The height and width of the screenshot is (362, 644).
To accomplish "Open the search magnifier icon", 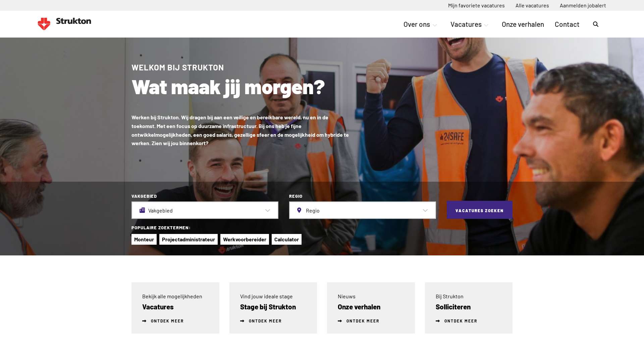I will pyautogui.click(x=596, y=24).
